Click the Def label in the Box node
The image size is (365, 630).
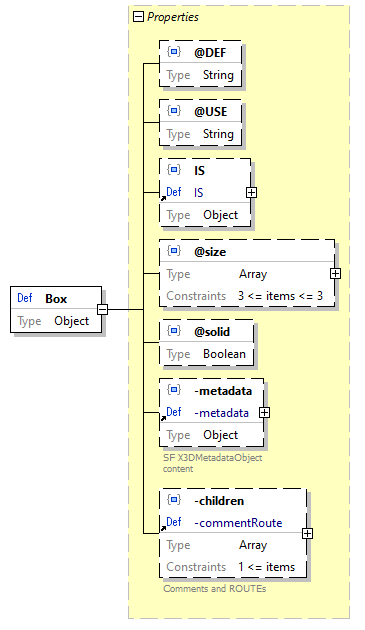pos(25,298)
